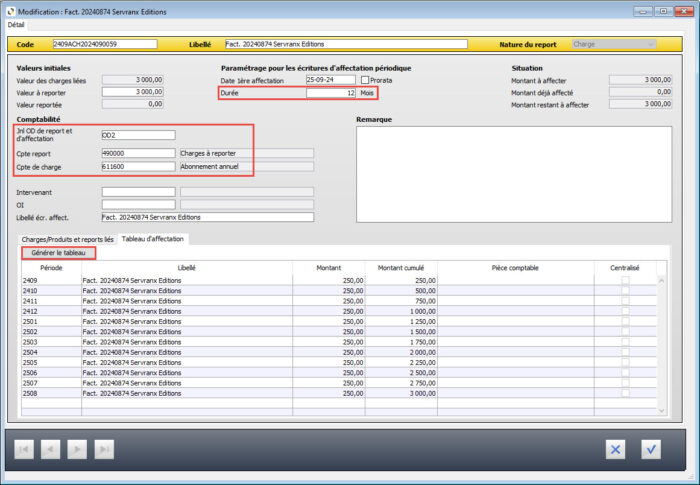The height and width of the screenshot is (485, 700).
Task: Open the Nature du report dropdown
Action: tap(613, 44)
